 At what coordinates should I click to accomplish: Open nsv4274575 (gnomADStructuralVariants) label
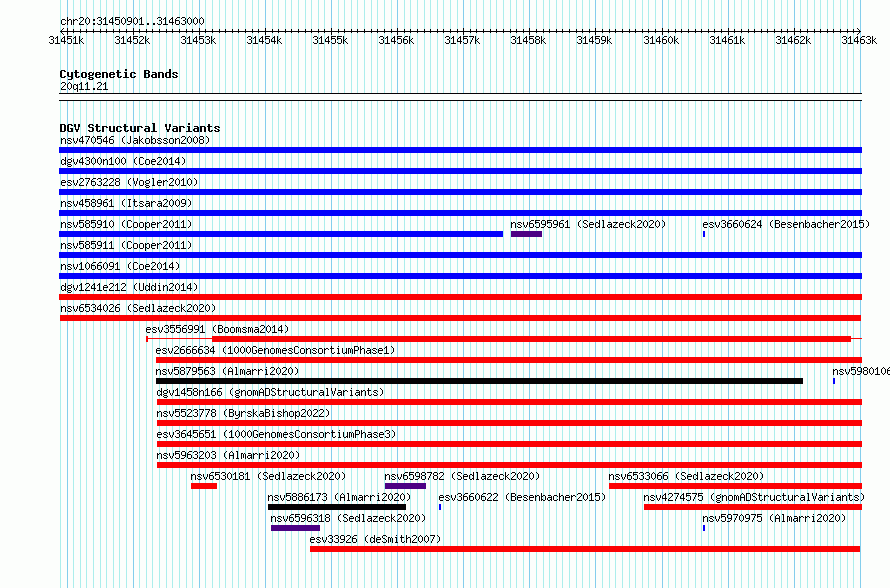754,497
